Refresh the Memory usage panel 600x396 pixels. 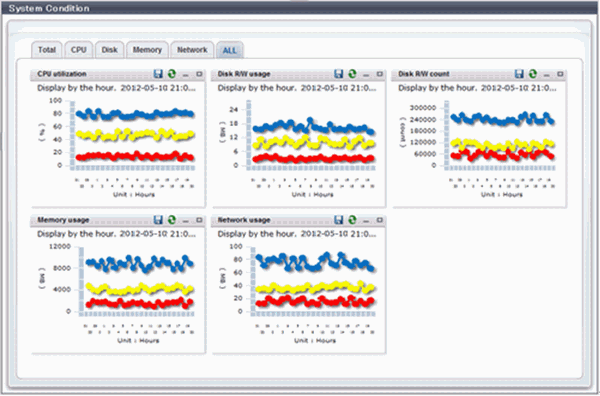172,220
